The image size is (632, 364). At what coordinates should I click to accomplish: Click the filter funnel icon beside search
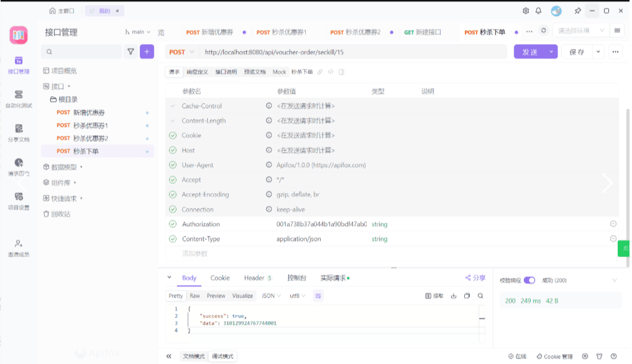[131, 52]
